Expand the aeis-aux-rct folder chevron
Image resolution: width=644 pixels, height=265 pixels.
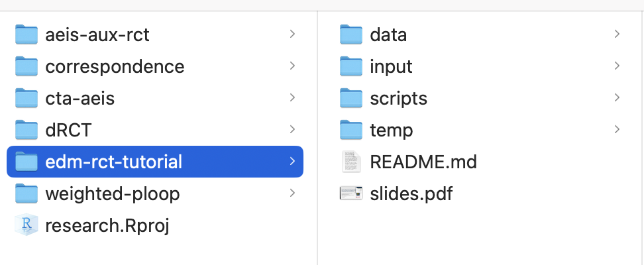pyautogui.click(x=292, y=34)
